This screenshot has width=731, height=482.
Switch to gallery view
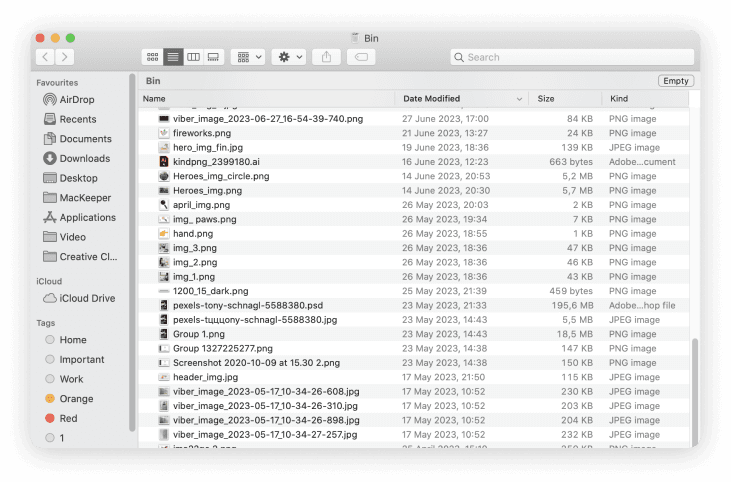click(x=213, y=57)
